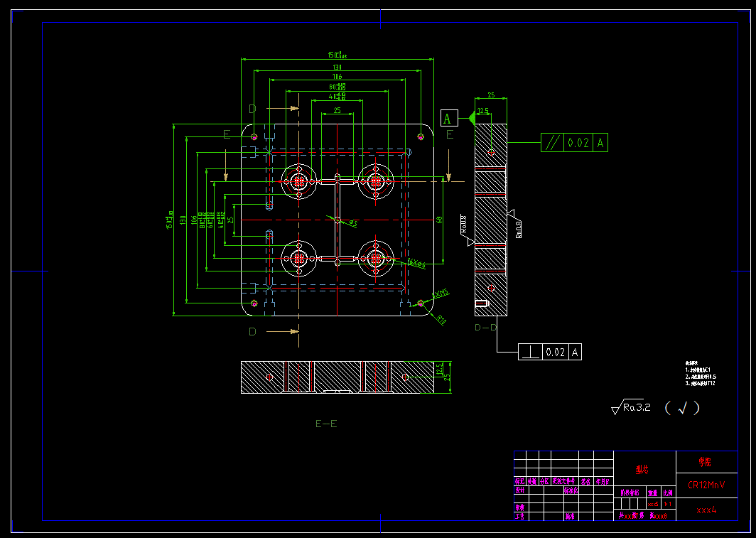756x538 pixels.
Task: Select the 25 thickness dimension of E-E section
Action: pyautogui.click(x=447, y=377)
